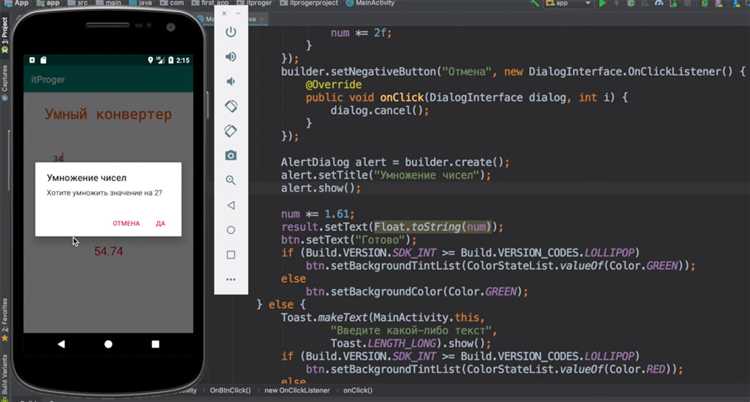Viewport: 750px width, 402px height.
Task: Select OnBtnClick() in the editor breadcrumb
Action: (x=230, y=390)
